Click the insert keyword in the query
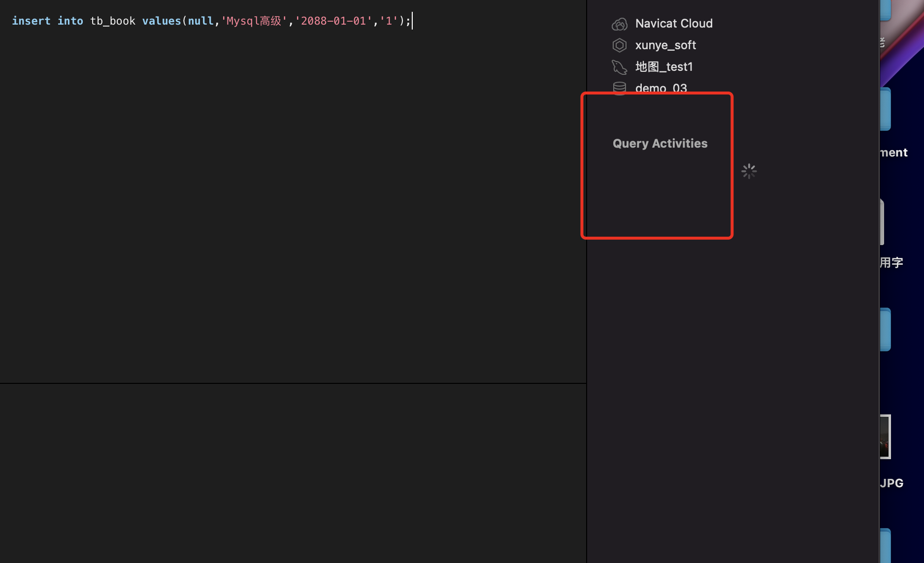Viewport: 924px width, 563px height. (x=31, y=21)
